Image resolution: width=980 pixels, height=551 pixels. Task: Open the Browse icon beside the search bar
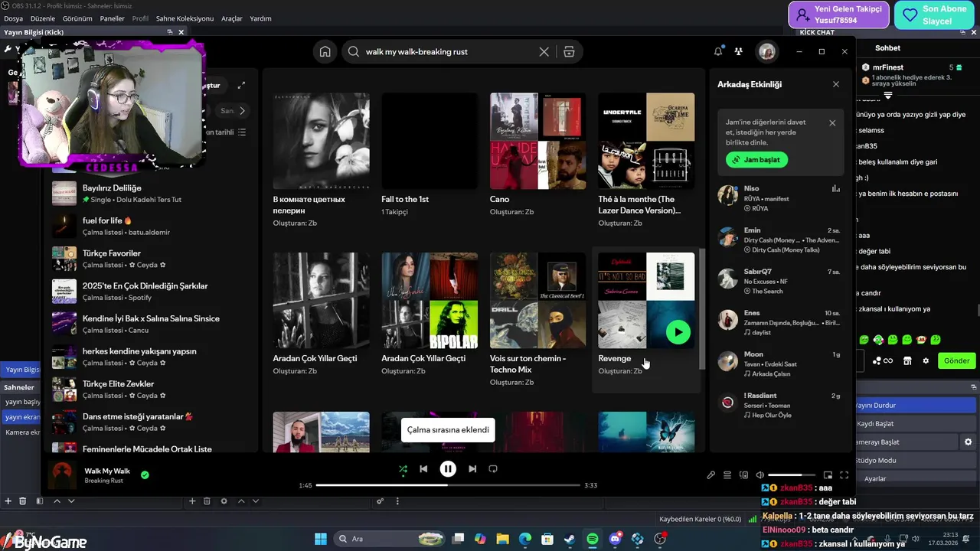569,51
